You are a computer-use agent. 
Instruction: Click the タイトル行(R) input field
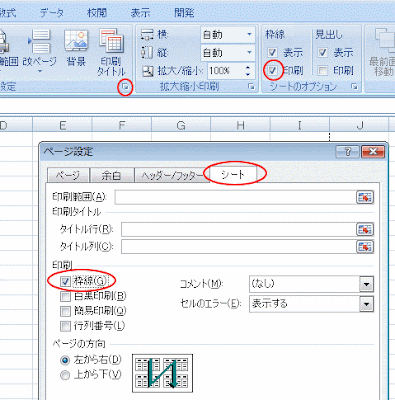click(x=239, y=229)
